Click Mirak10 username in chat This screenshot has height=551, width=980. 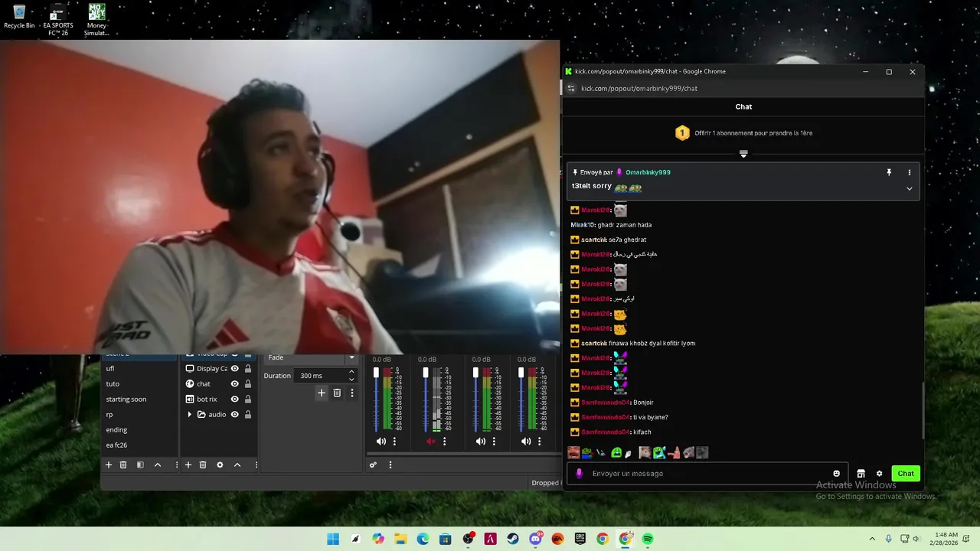tap(583, 225)
